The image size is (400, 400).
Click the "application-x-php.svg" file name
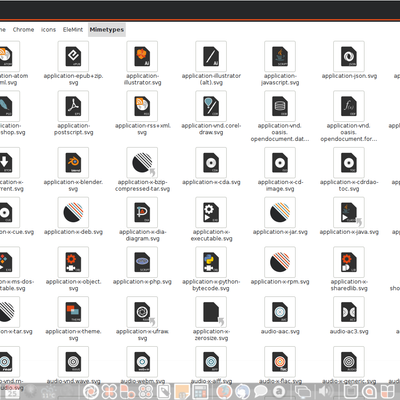click(142, 282)
